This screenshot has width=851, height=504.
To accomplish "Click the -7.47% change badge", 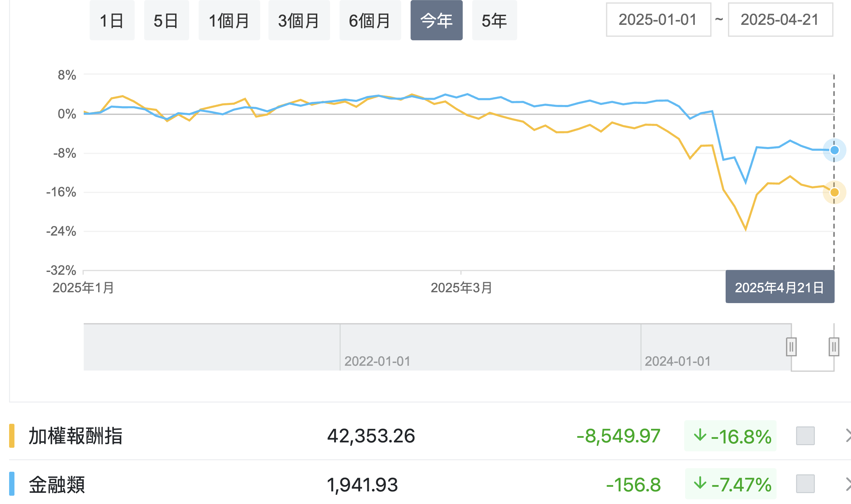I will pyautogui.click(x=731, y=484).
